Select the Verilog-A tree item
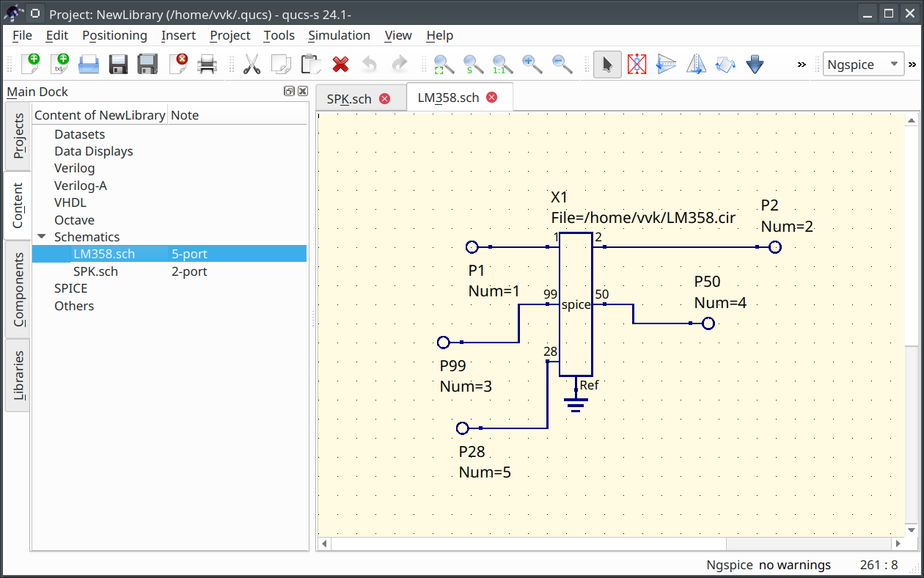 tap(81, 186)
